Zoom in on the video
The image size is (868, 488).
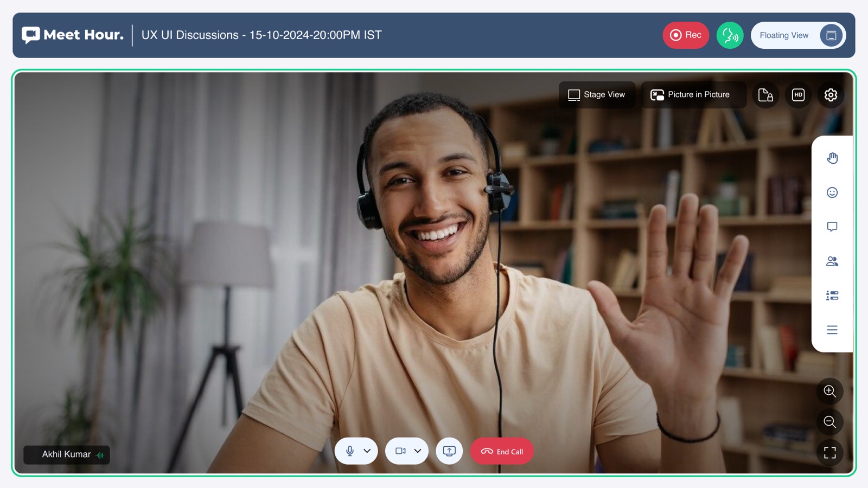click(829, 391)
